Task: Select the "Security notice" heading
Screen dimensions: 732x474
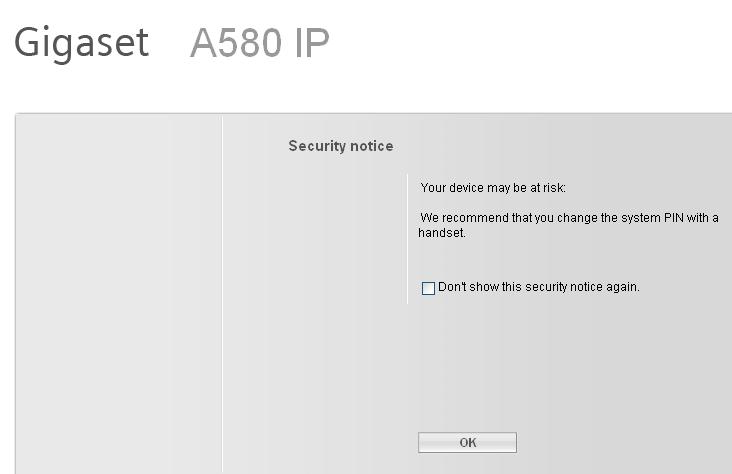Action: (340, 146)
